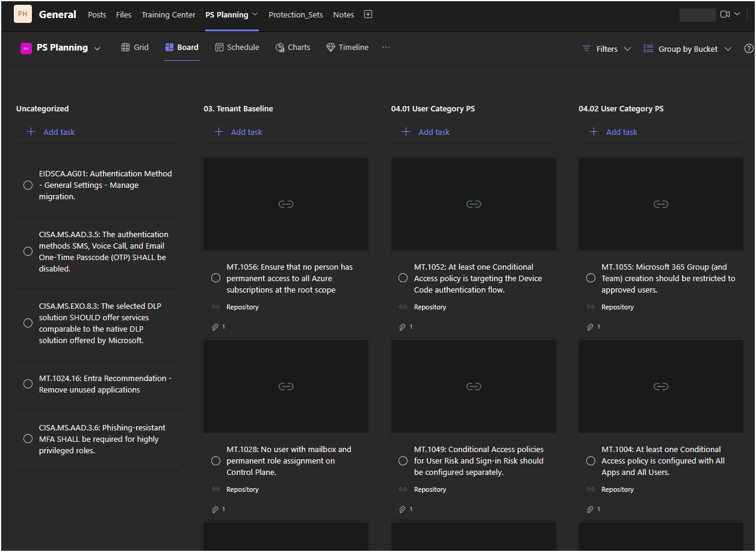Expand the PS Planning app chevron
This screenshot has width=756, height=552.
98,47
